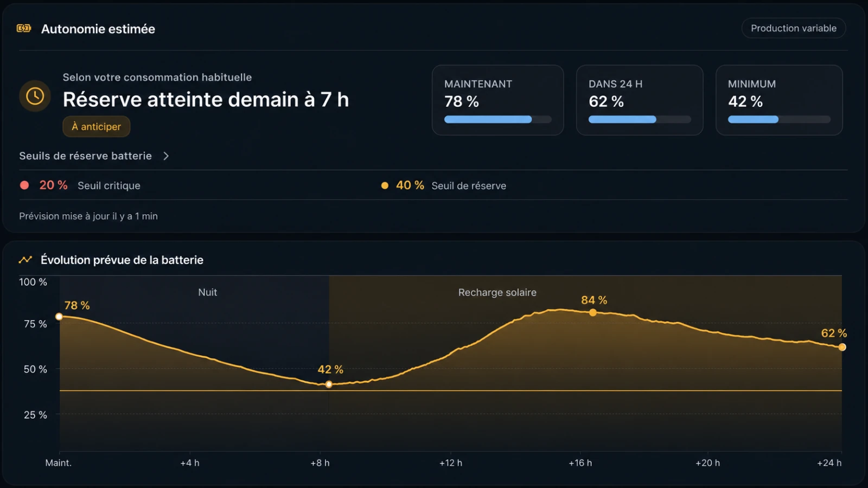This screenshot has height=488, width=868.
Task: Open the Seuils de réserve batterie section
Action: coord(94,156)
